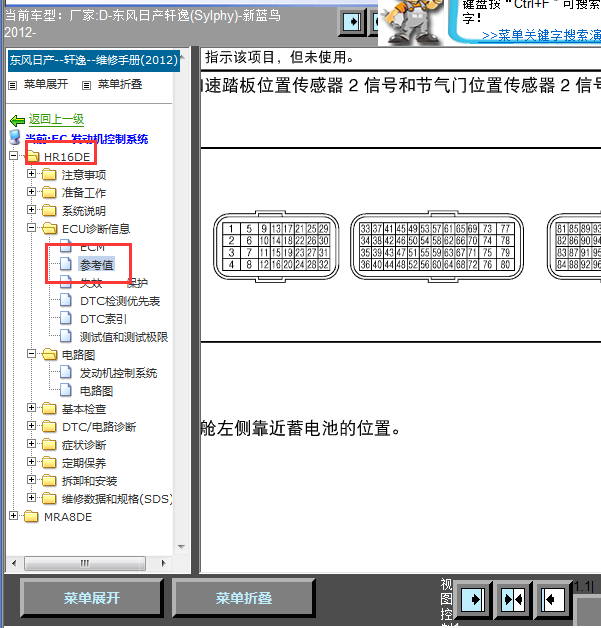Viewport: 601px width, 628px height.
Task: Click the 系统说明 folder icon
Action: [x=49, y=211]
